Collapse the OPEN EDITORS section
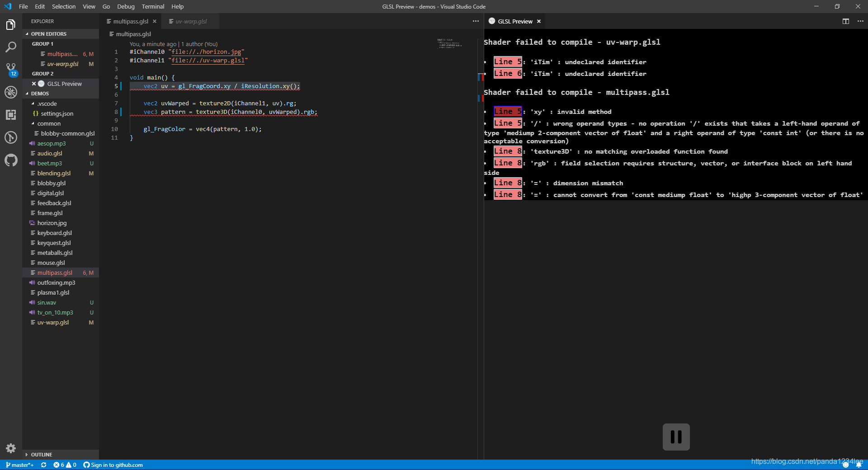This screenshot has height=470, width=868. coord(48,34)
